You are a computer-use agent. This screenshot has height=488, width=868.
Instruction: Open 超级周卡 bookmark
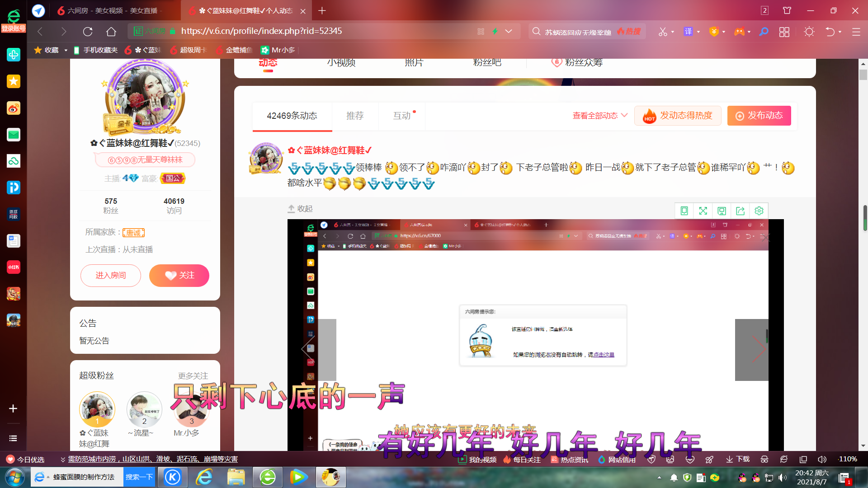point(189,50)
